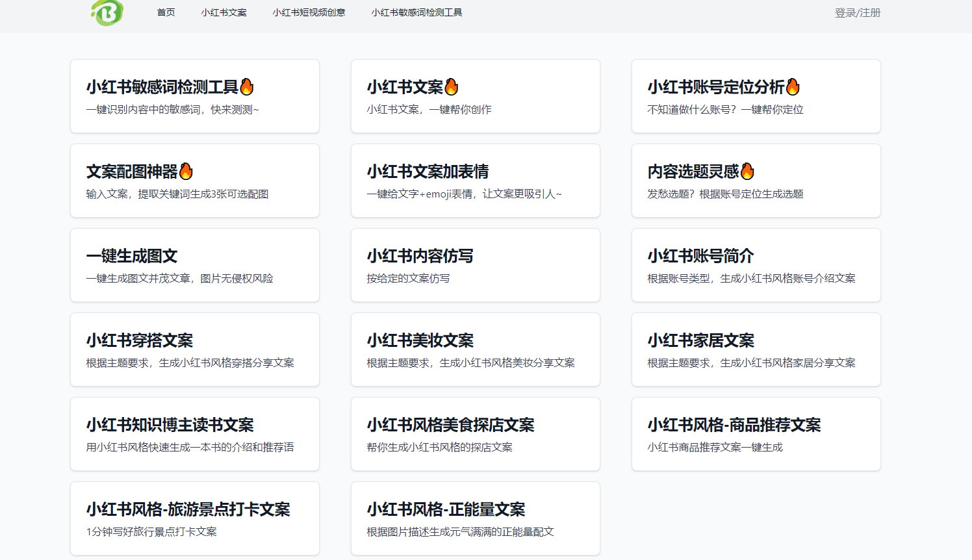The width and height of the screenshot is (972, 560).
Task: Open the 小红书文案 card title
Action: (405, 87)
